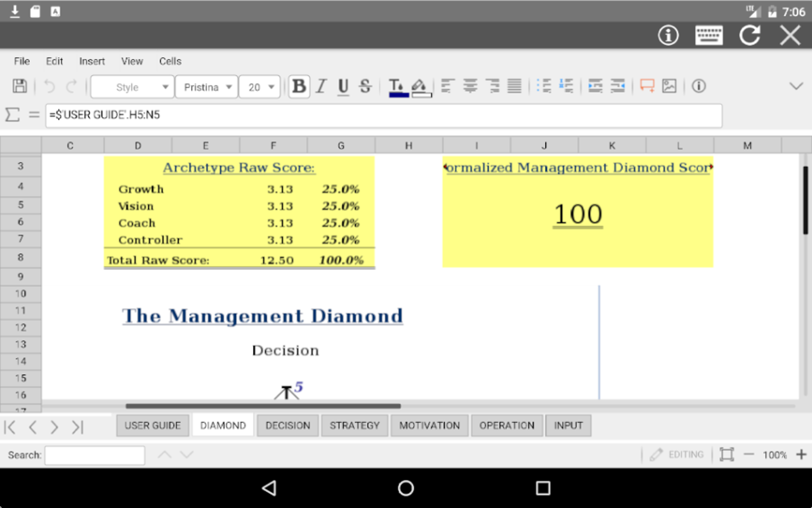The width and height of the screenshot is (812, 508).
Task: Click the Search input field
Action: (95, 455)
